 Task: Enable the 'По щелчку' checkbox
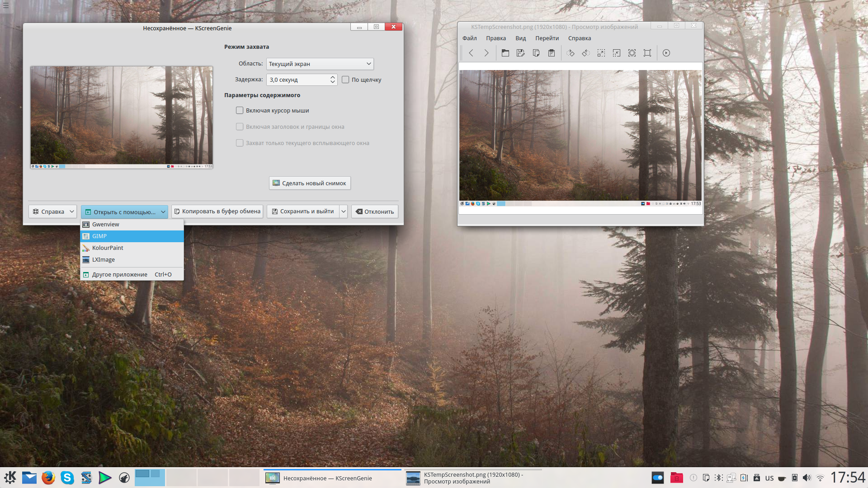[346, 80]
